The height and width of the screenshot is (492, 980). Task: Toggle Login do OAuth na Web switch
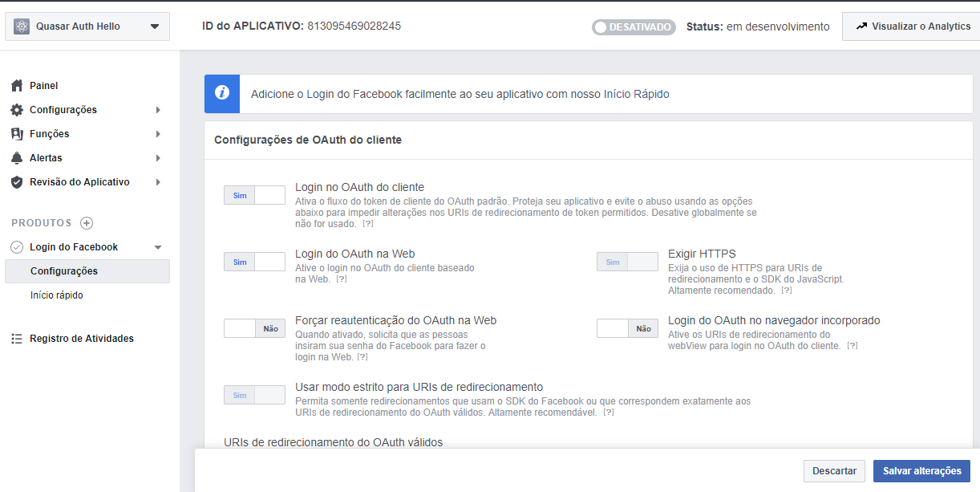254,262
